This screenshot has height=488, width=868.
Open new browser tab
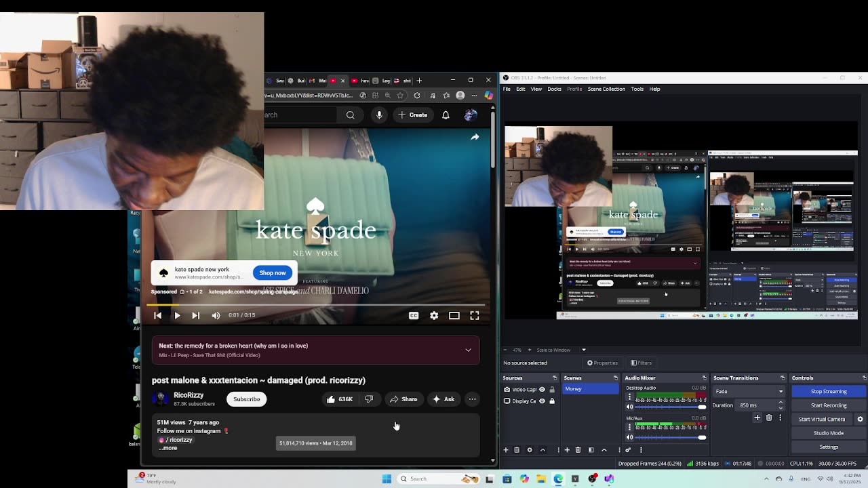coord(419,81)
